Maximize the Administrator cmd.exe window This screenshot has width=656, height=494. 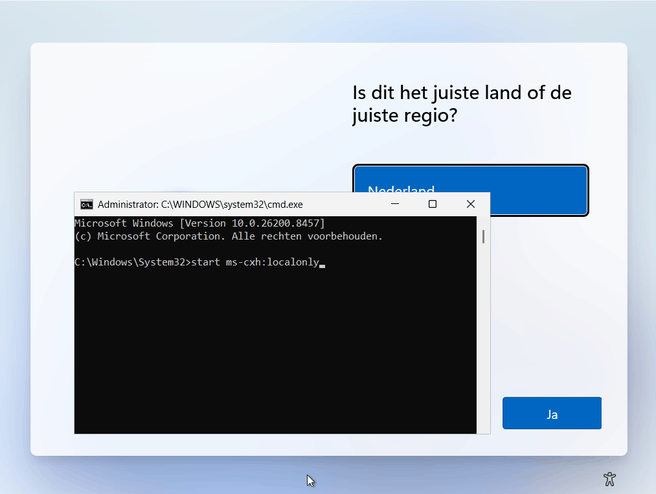pos(433,204)
